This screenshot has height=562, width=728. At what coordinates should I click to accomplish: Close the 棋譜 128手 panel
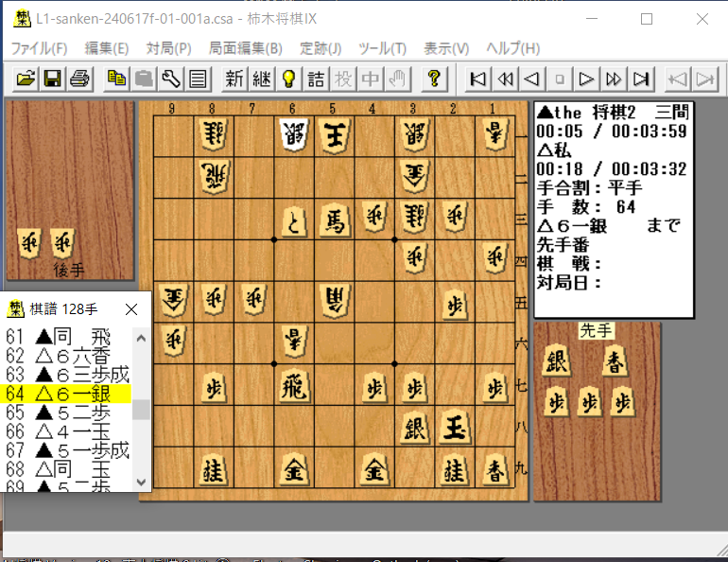[131, 308]
